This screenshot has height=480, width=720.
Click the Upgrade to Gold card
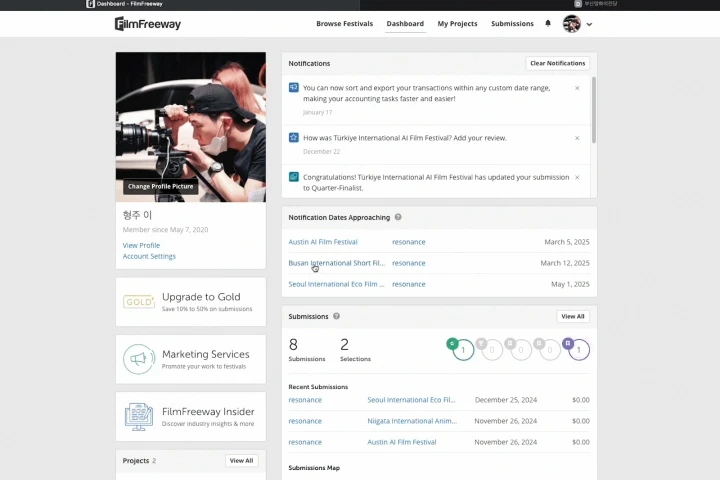[x=191, y=302]
